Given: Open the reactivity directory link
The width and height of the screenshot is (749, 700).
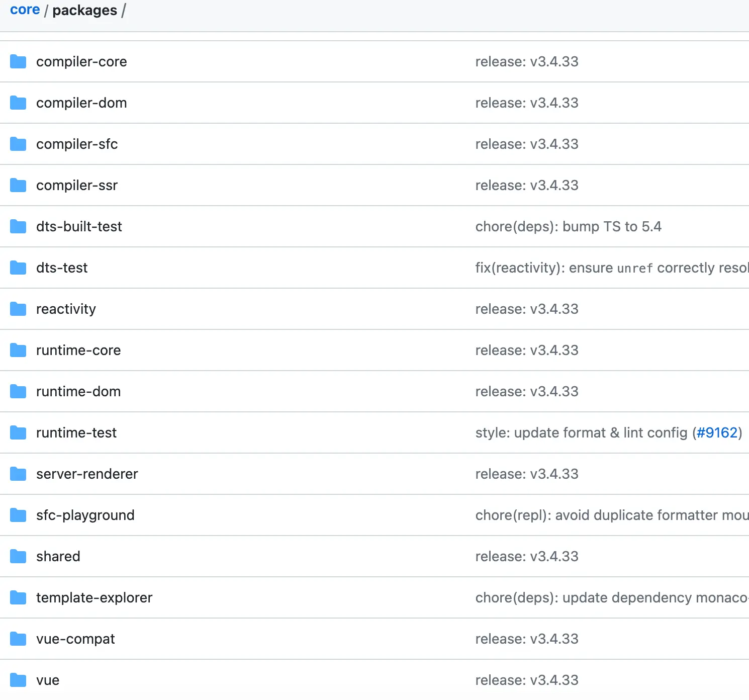Looking at the screenshot, I should (66, 309).
